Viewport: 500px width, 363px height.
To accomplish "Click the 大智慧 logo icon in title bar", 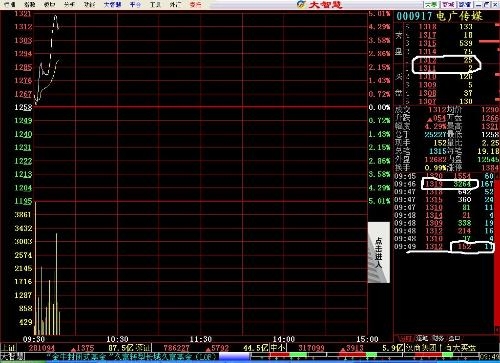I will coord(301,4).
